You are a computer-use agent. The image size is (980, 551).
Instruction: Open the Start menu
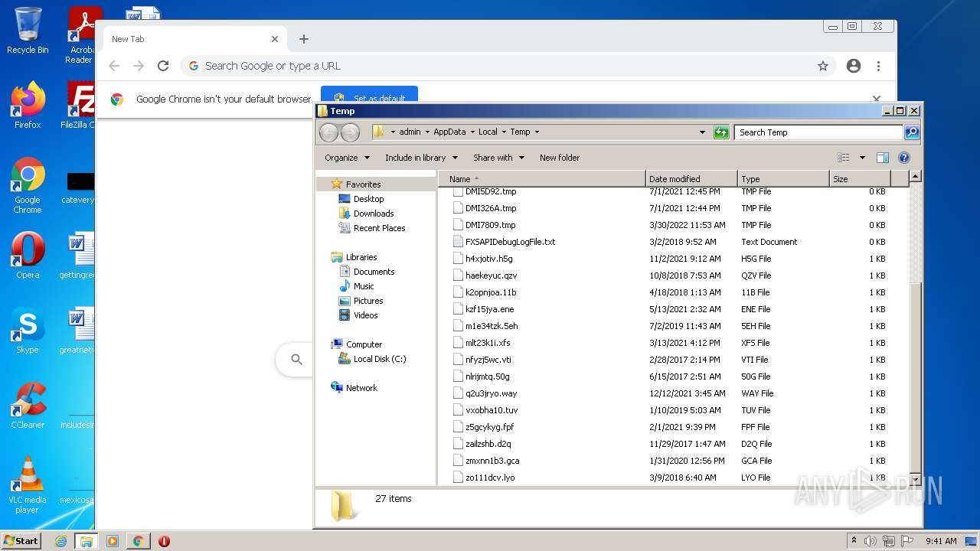pos(21,541)
